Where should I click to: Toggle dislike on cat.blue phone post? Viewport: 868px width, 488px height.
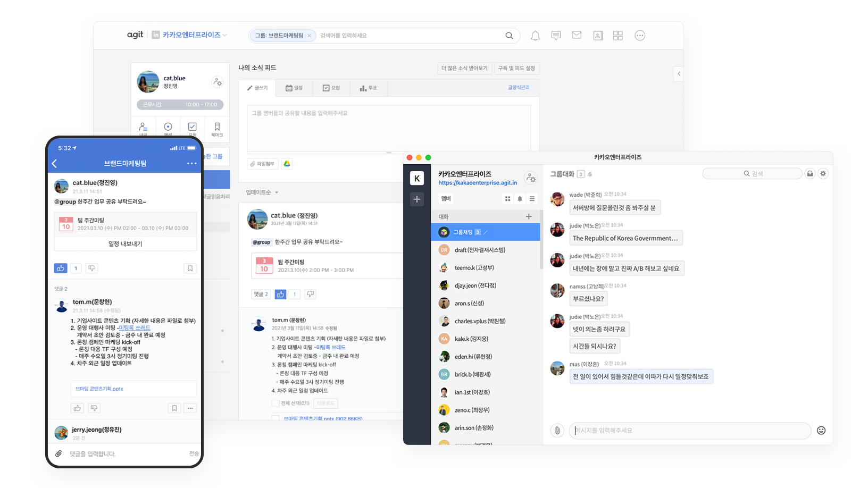[x=91, y=268]
